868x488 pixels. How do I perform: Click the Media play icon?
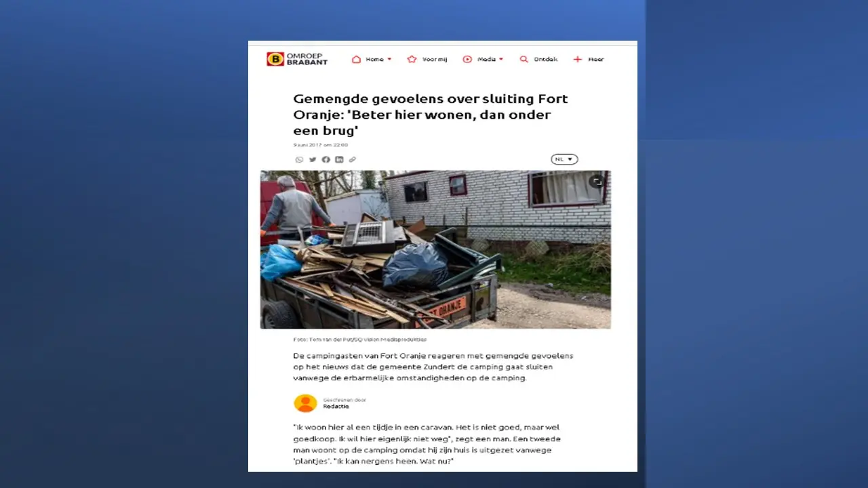tap(467, 59)
